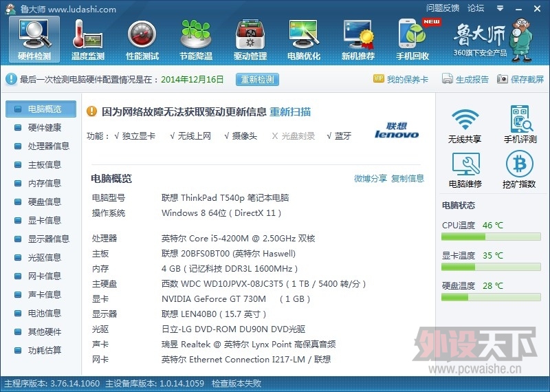Click the 2014年12月16日 detection date text
550x392 pixels.
(x=192, y=79)
